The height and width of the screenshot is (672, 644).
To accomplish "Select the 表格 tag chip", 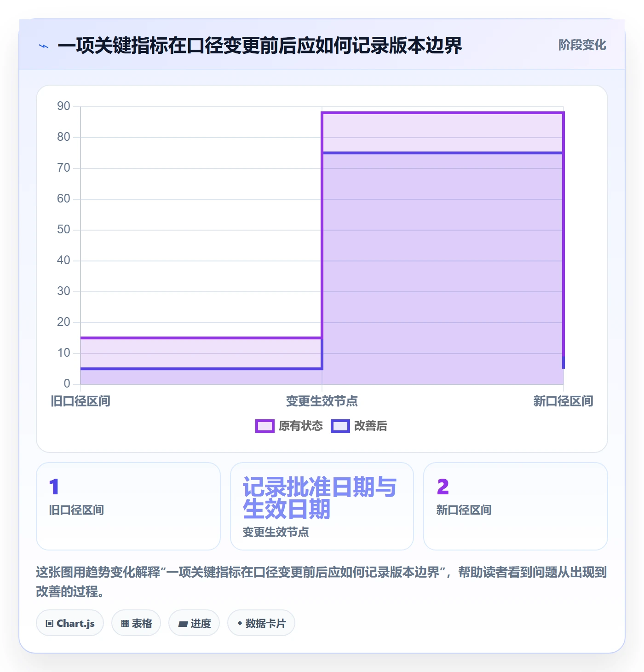I will click(x=136, y=623).
